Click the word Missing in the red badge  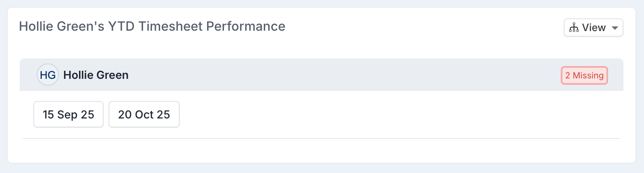pos(588,76)
